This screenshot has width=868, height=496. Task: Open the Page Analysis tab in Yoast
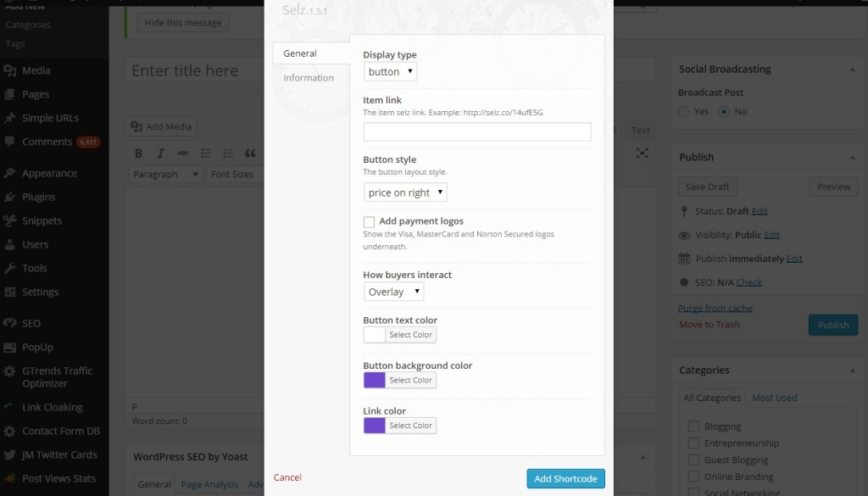pyautogui.click(x=209, y=484)
